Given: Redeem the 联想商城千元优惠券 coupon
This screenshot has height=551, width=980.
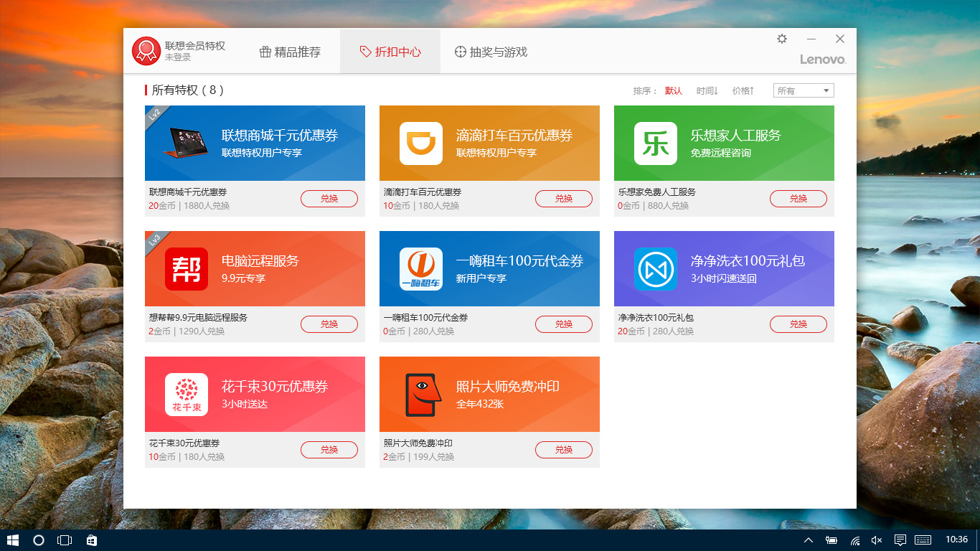Looking at the screenshot, I should 329,199.
